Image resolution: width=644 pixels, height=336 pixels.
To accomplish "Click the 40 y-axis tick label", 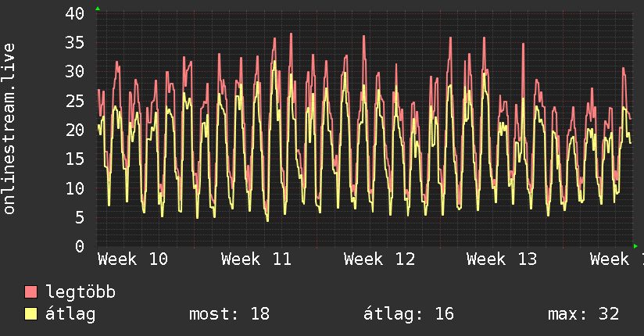I will (x=75, y=13).
